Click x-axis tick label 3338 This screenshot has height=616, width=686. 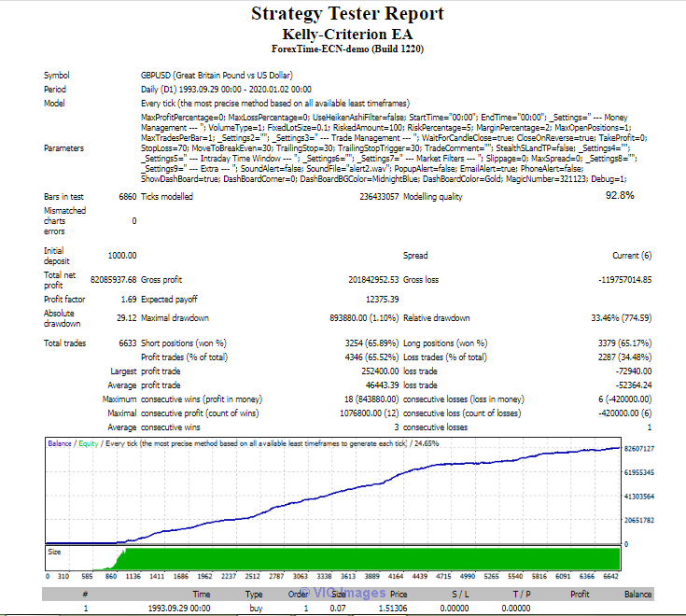point(324,576)
